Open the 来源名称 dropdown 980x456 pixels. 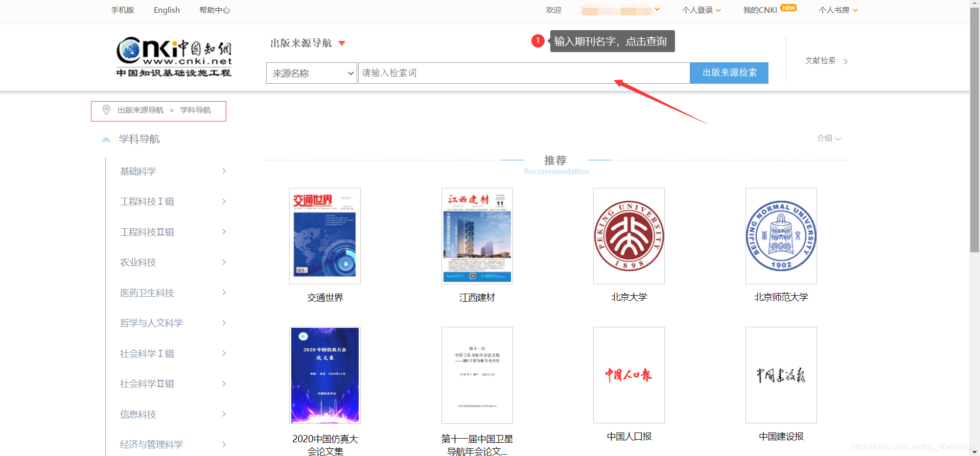[x=311, y=73]
